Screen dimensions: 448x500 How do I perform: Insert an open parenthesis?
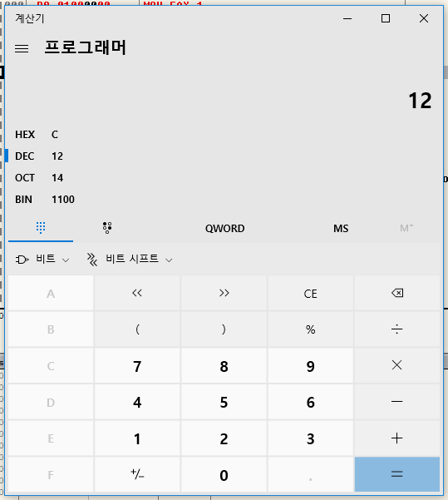point(137,329)
